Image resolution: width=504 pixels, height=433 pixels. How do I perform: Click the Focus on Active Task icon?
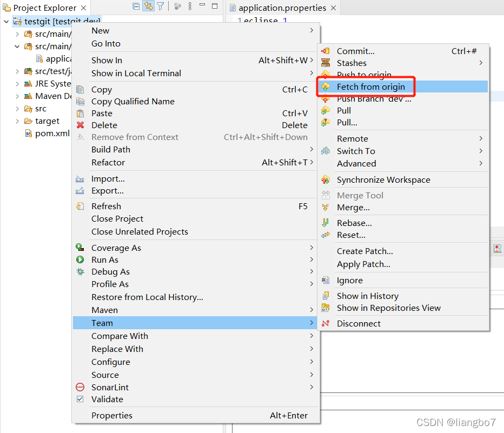[177, 5]
